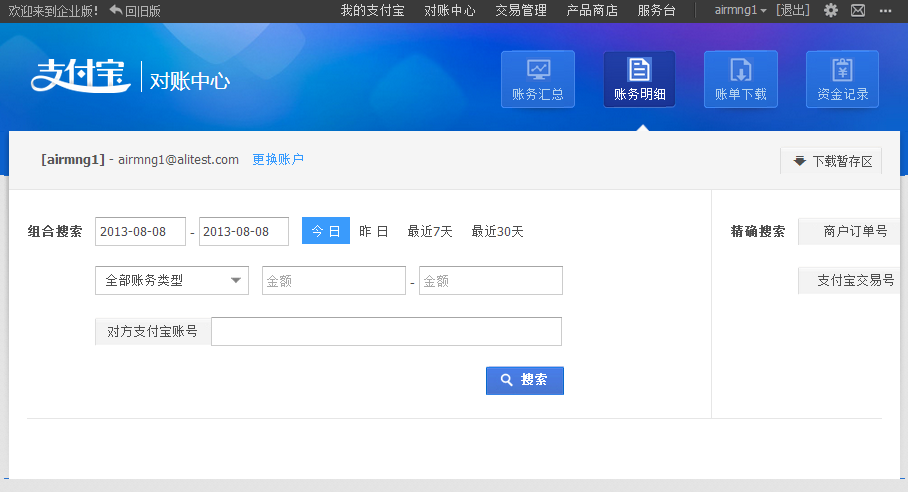This screenshot has width=908, height=492.
Task: Select the 最近7天 last 7 days filter
Action: tap(430, 232)
